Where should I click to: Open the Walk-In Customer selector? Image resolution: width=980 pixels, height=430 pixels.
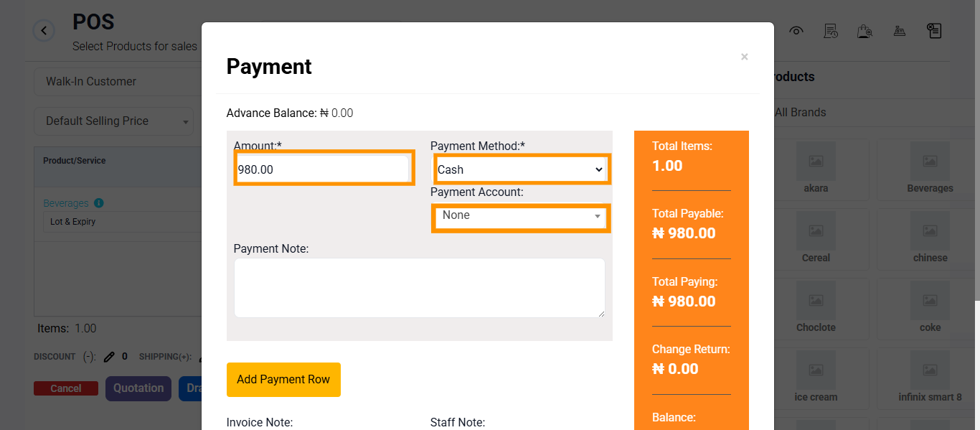tap(117, 82)
